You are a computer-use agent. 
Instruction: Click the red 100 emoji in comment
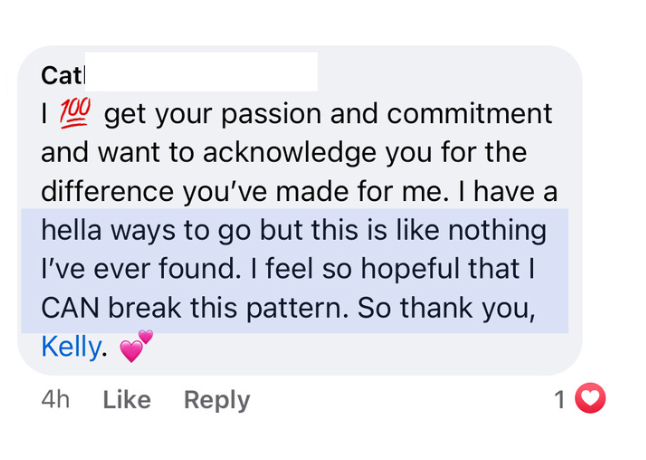click(x=76, y=115)
